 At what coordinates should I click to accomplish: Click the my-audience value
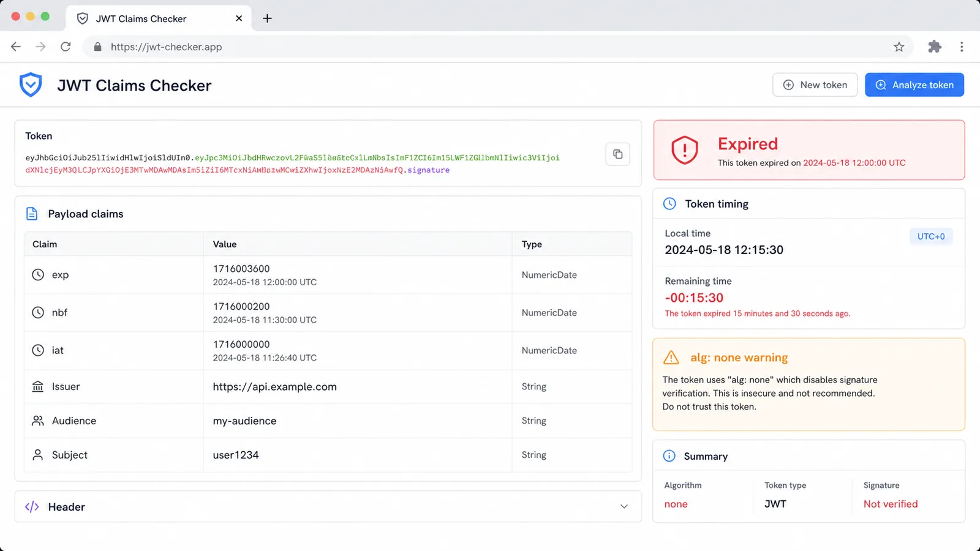(x=244, y=421)
